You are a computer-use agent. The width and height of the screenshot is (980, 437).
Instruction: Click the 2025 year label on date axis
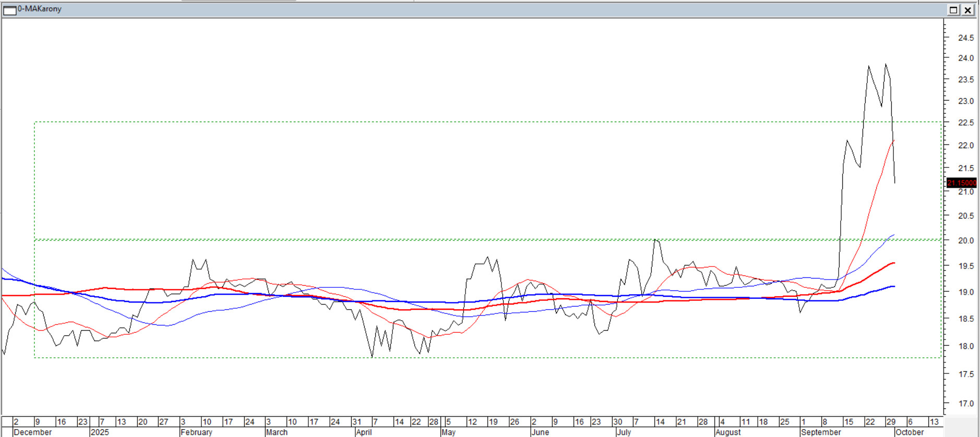[100, 432]
